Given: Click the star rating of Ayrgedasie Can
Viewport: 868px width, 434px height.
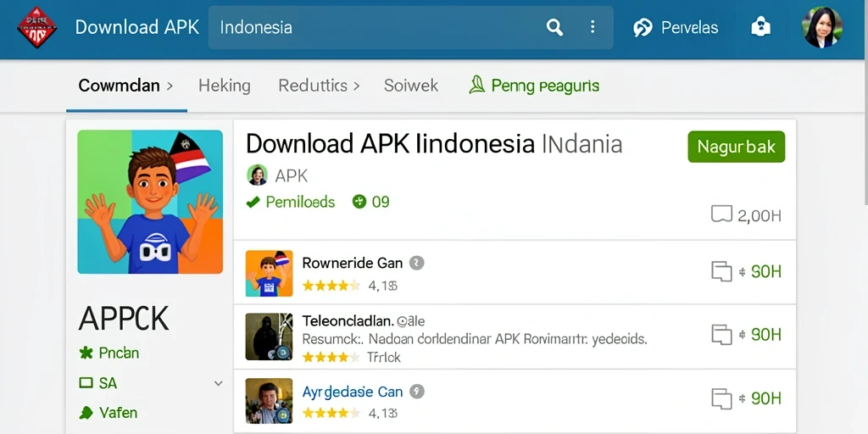Looking at the screenshot, I should (x=332, y=413).
